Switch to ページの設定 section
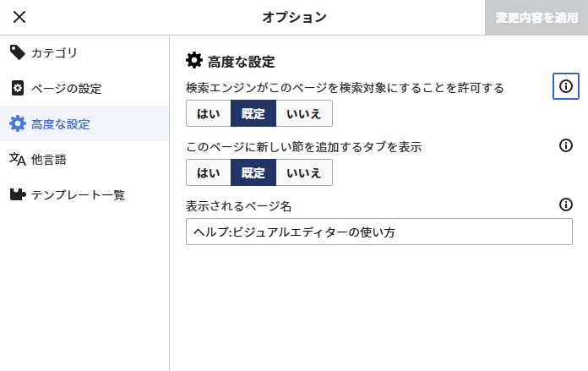Image resolution: width=588 pixels, height=371 pixels. 84,88
